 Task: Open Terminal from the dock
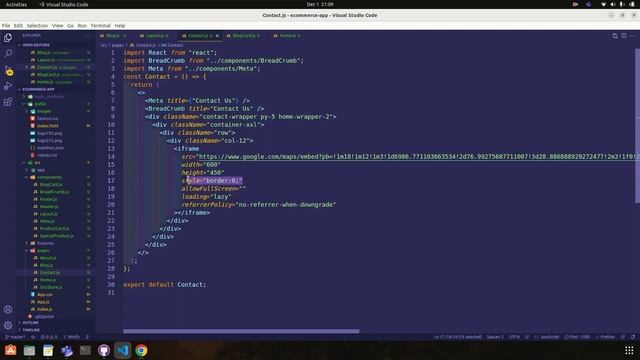point(85,350)
